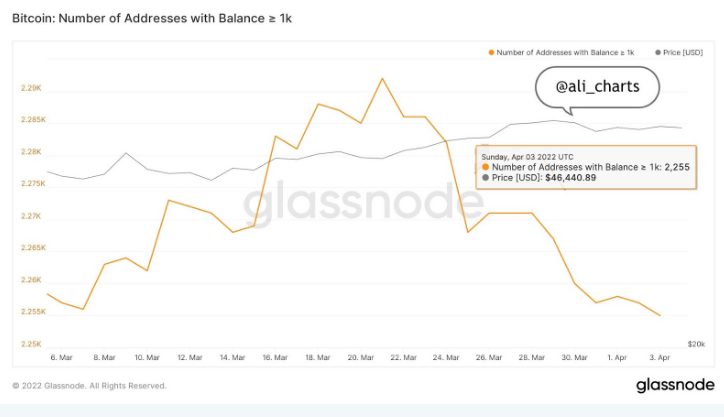Image resolution: width=724 pixels, height=417 pixels.
Task: Click the grey dot beside Price in tooltip
Action: (485, 178)
